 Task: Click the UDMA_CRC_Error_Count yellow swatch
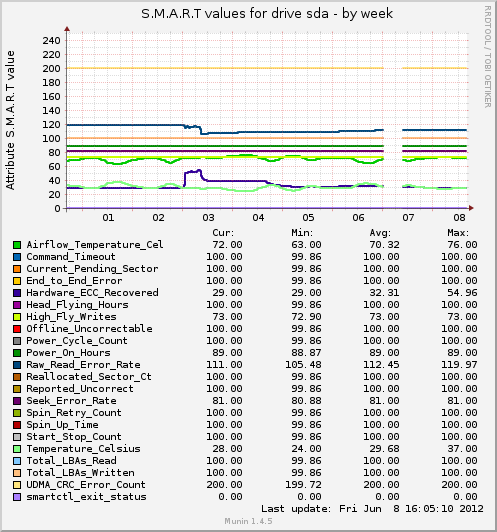click(x=17, y=485)
